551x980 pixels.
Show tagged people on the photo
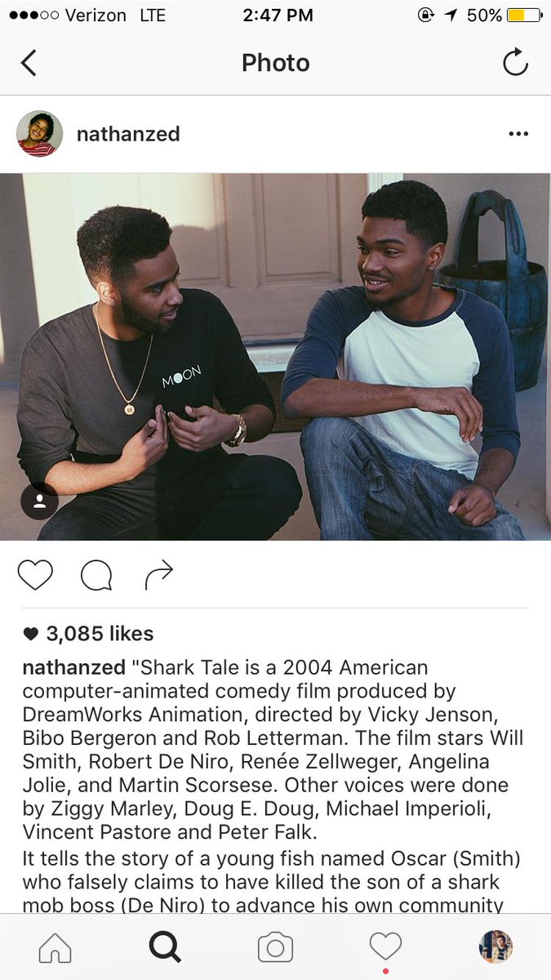point(39,501)
